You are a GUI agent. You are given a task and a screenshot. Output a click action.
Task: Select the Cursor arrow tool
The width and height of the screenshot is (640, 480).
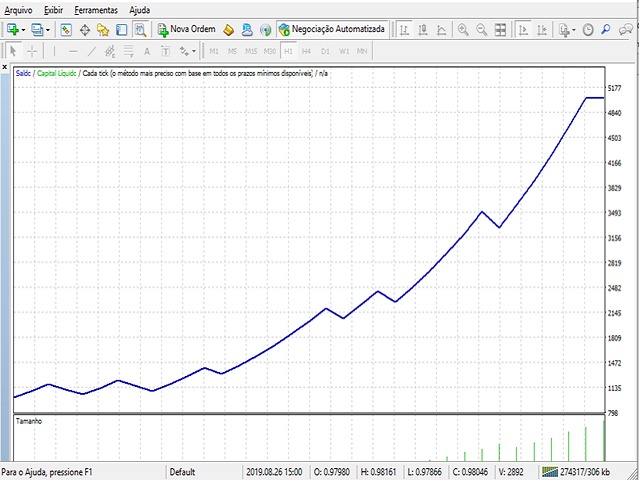point(13,51)
